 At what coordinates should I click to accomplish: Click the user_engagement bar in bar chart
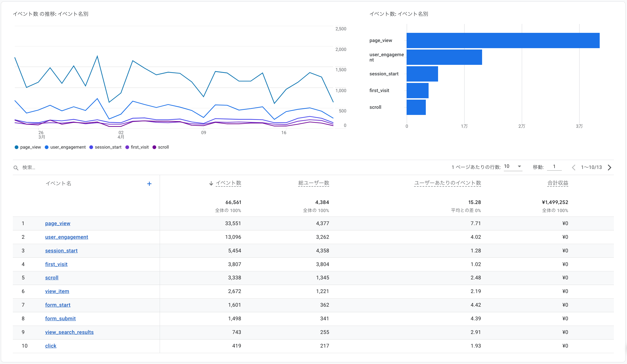pyautogui.click(x=444, y=57)
